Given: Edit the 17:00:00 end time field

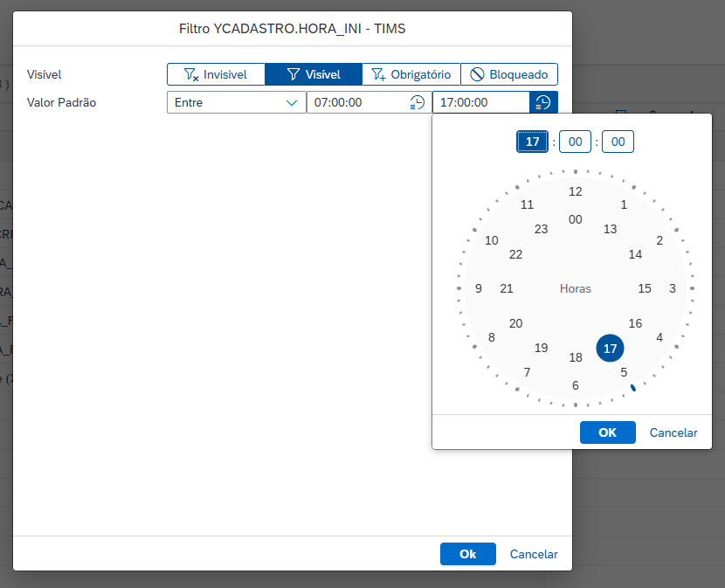Looking at the screenshot, I should click(481, 102).
